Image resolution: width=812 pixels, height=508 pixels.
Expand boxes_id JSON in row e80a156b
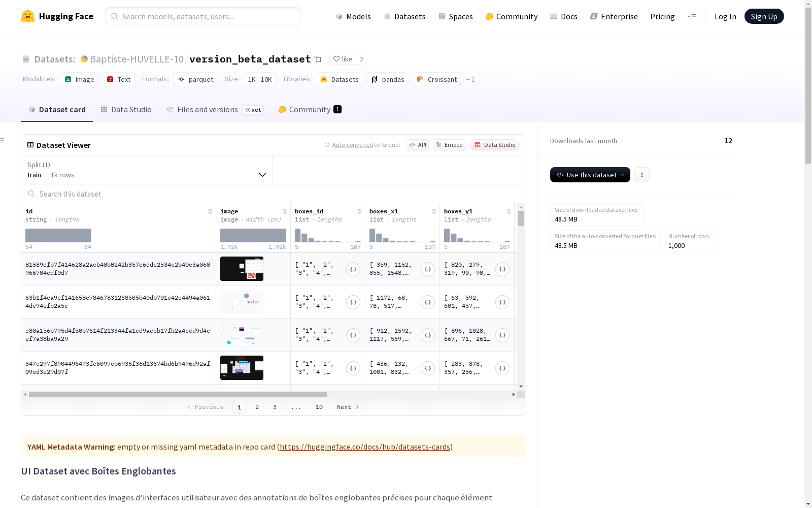coord(353,335)
